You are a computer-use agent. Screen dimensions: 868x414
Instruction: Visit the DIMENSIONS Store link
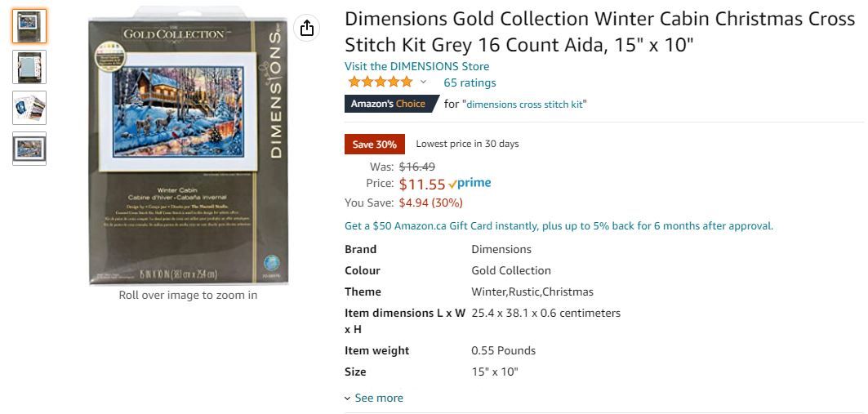pos(416,66)
